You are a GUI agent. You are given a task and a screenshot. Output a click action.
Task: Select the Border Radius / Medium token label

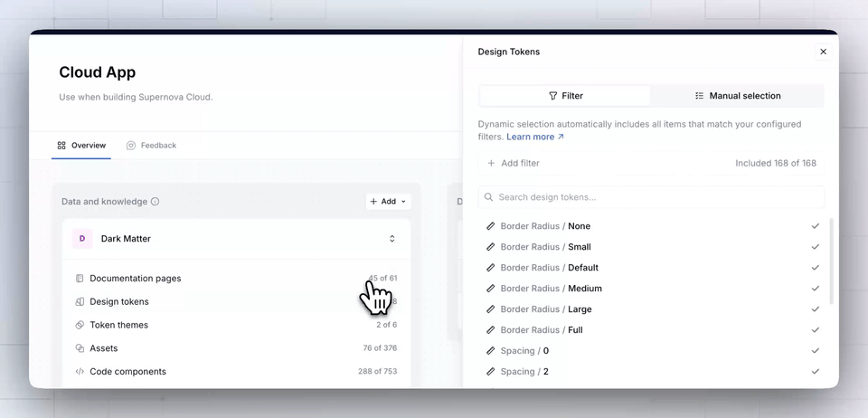pos(551,289)
